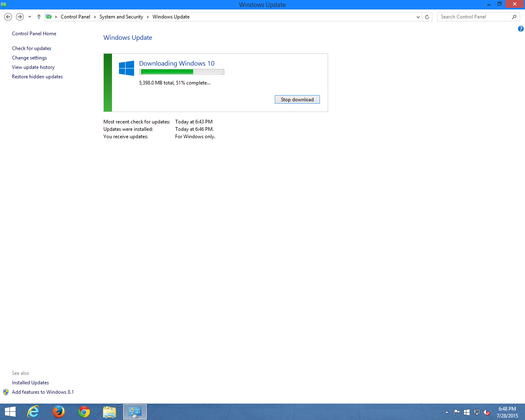Restore down the Windows Update window

[x=500, y=5]
